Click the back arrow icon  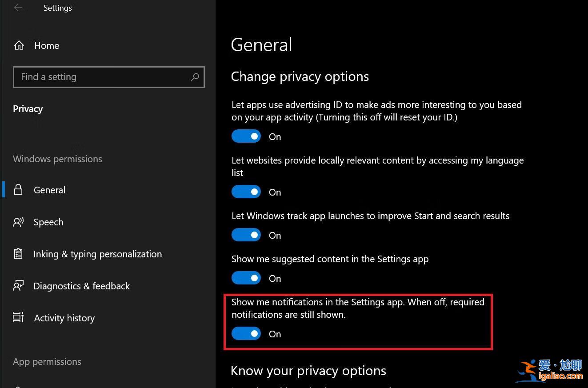tap(18, 7)
